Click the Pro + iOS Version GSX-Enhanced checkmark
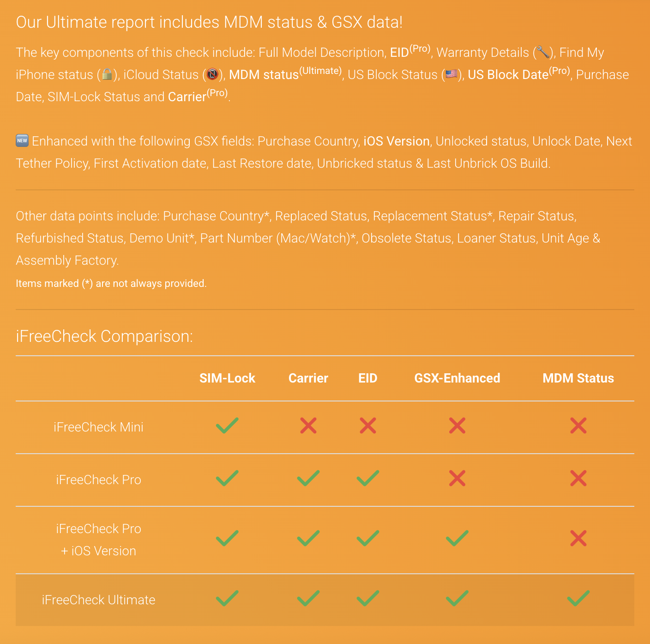Viewport: 650px width, 644px height. 457,538
